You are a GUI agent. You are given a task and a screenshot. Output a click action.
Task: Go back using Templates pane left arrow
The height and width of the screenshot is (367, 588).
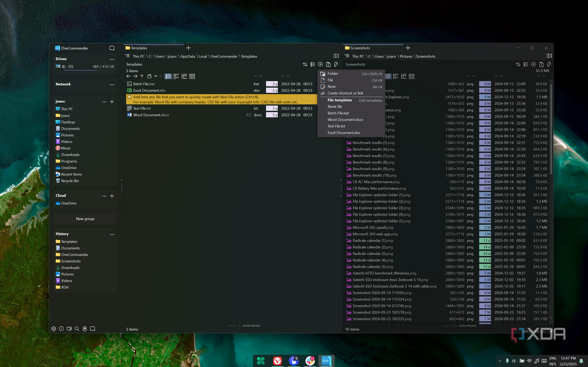(129, 76)
